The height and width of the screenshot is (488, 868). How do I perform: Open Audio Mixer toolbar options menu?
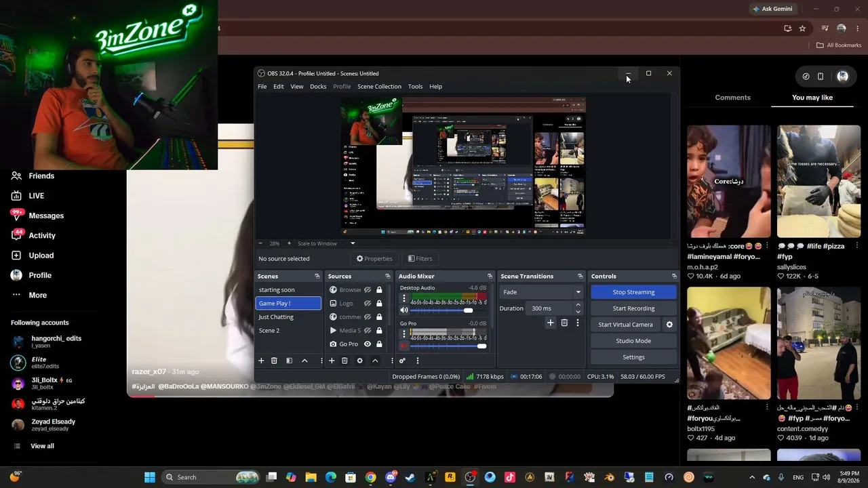coord(418,361)
